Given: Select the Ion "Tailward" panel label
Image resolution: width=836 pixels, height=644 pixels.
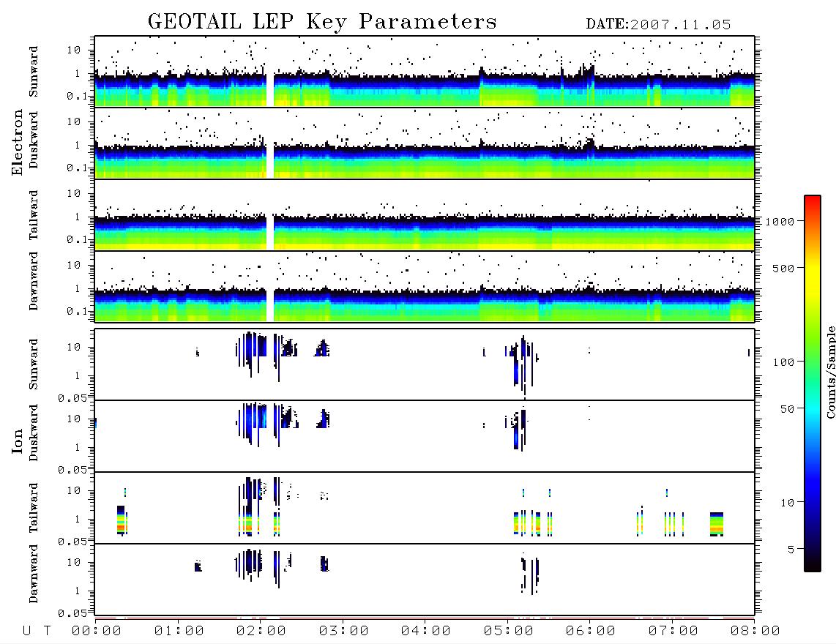Looking at the screenshot, I should pos(34,508).
